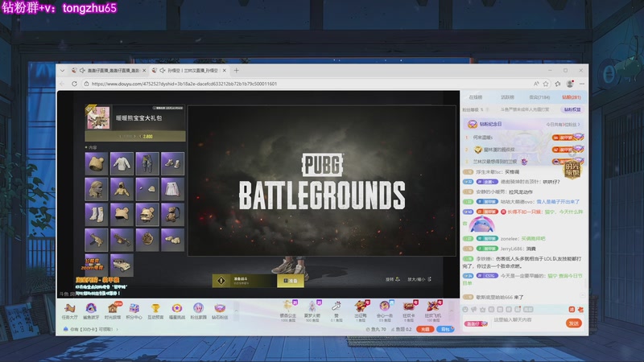Click the red firecracker icon in chat toolbar
Viewport: 644px width, 362px height.
580,310
